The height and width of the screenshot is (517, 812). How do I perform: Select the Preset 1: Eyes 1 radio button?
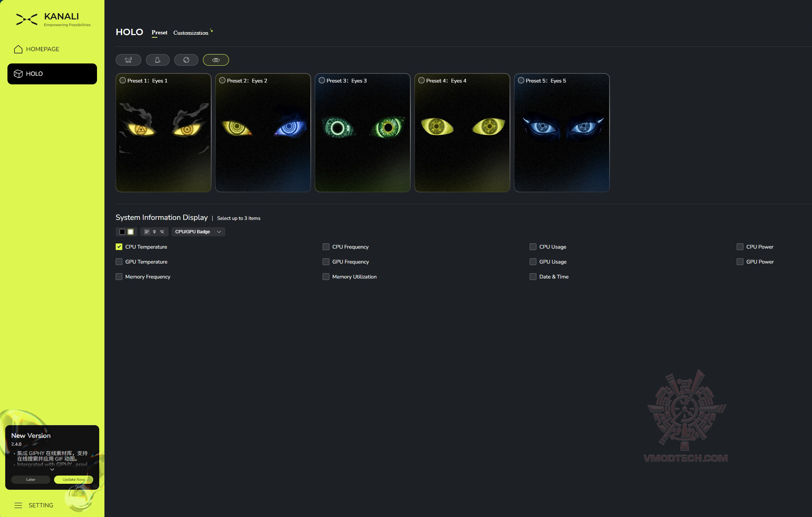pos(123,80)
